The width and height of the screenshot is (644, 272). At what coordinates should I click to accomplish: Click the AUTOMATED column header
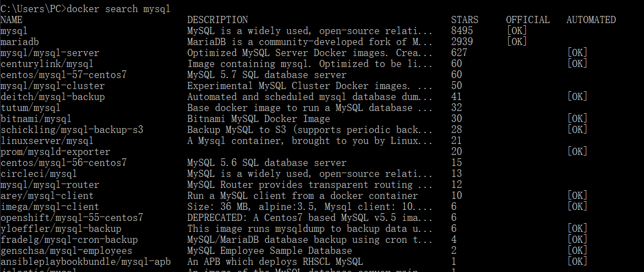(591, 20)
